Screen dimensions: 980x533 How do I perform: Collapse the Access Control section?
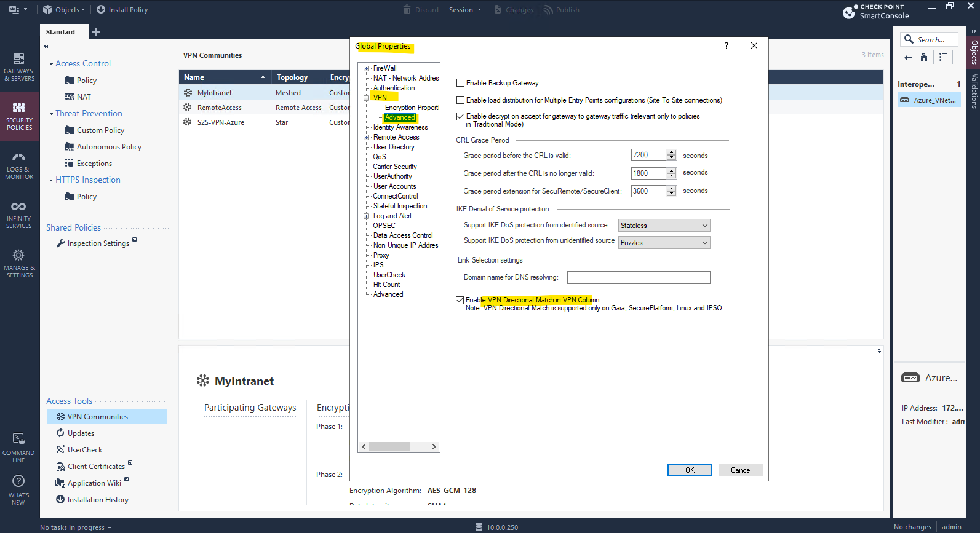51,64
